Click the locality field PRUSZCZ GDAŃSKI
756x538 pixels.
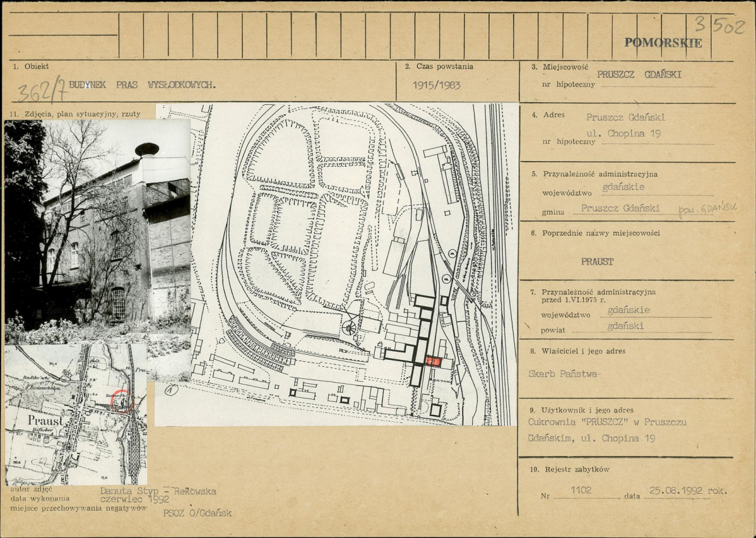[x=639, y=73]
